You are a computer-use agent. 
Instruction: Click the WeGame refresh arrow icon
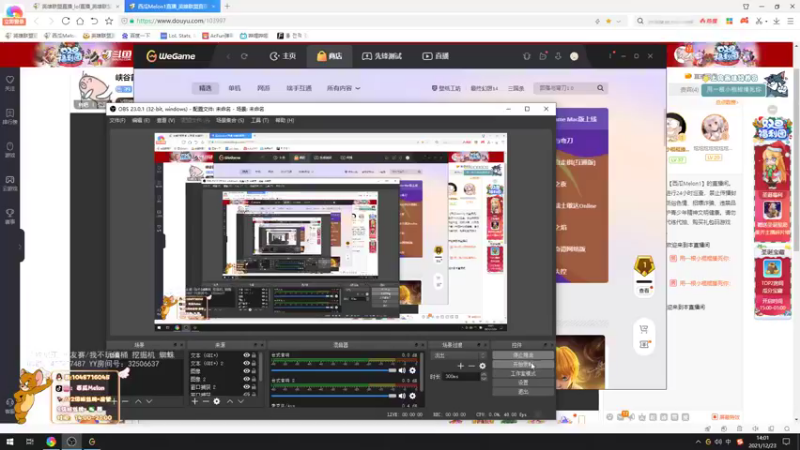coord(244,56)
